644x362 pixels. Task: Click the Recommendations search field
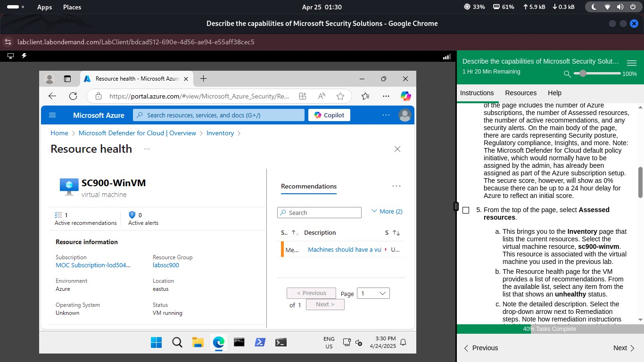319,212
